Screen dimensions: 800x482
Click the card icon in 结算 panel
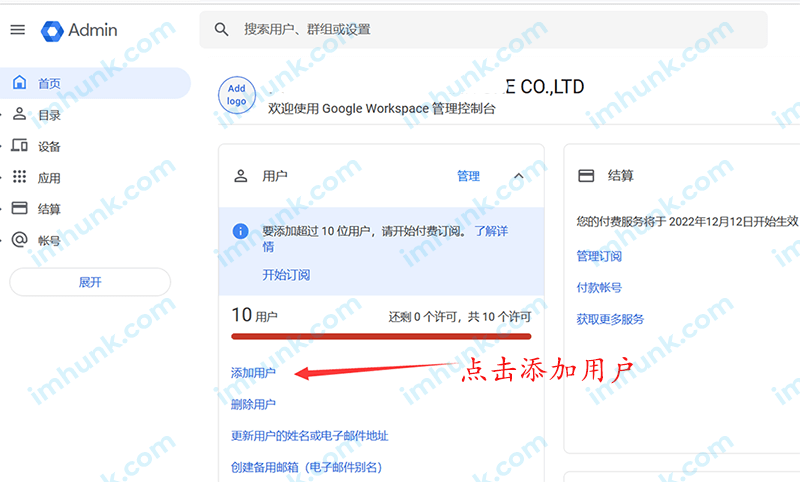point(586,176)
